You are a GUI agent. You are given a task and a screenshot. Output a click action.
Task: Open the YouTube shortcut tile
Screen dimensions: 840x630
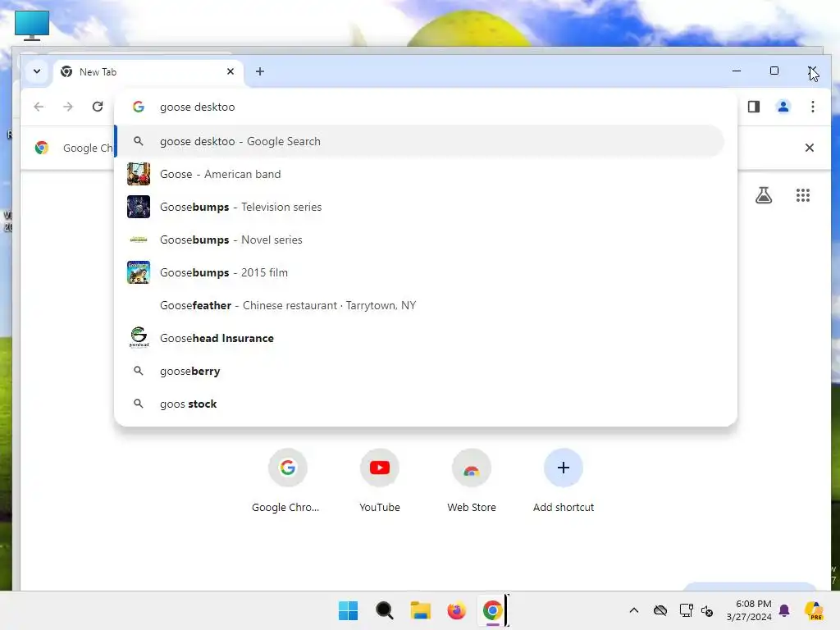(x=379, y=481)
